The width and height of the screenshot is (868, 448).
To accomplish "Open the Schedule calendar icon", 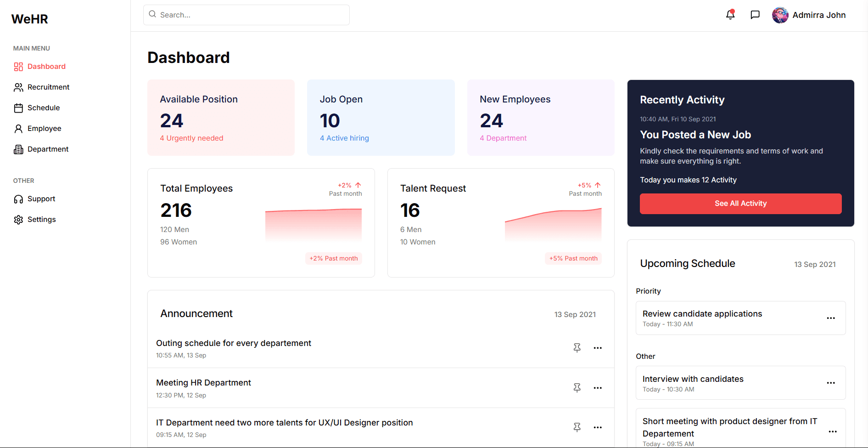I will 18,108.
